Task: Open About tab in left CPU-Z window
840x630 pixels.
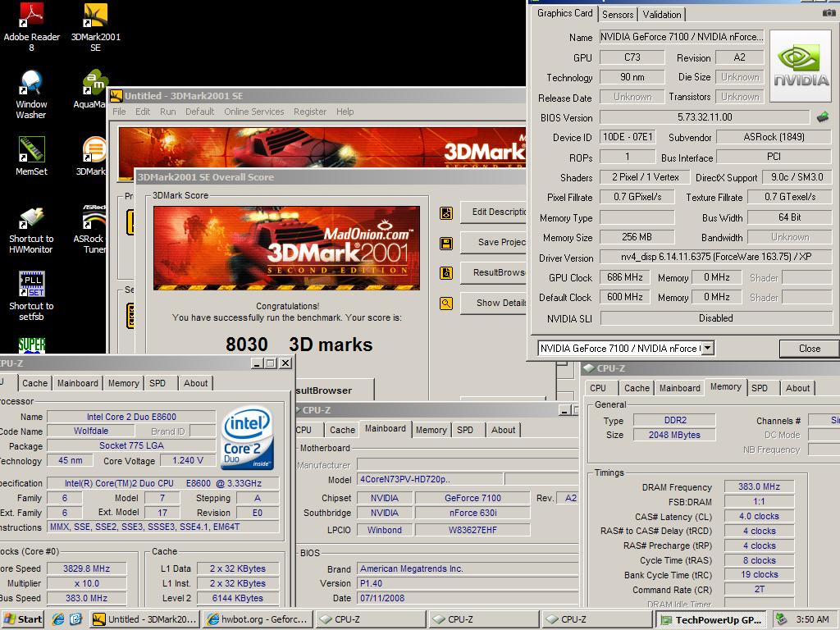Action: click(195, 383)
